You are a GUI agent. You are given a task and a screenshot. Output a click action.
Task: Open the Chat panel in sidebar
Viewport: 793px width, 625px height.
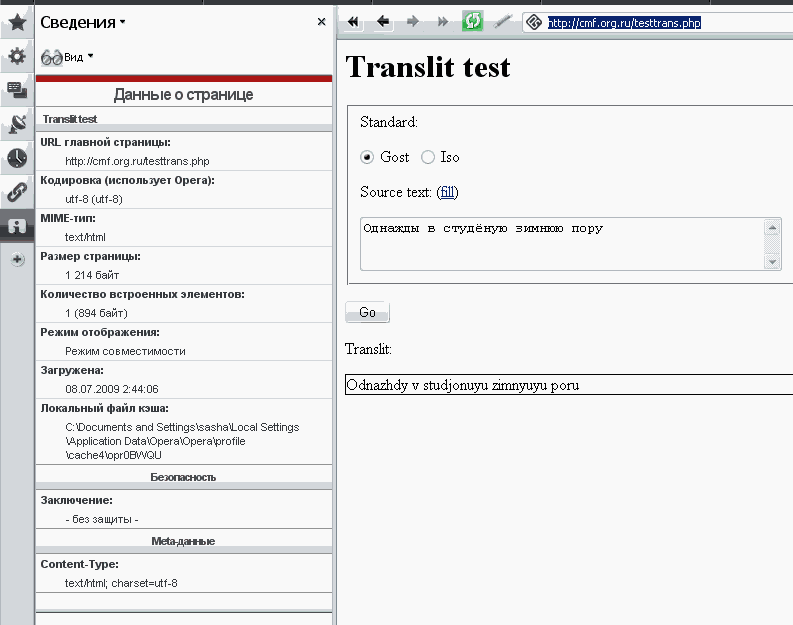(x=17, y=90)
